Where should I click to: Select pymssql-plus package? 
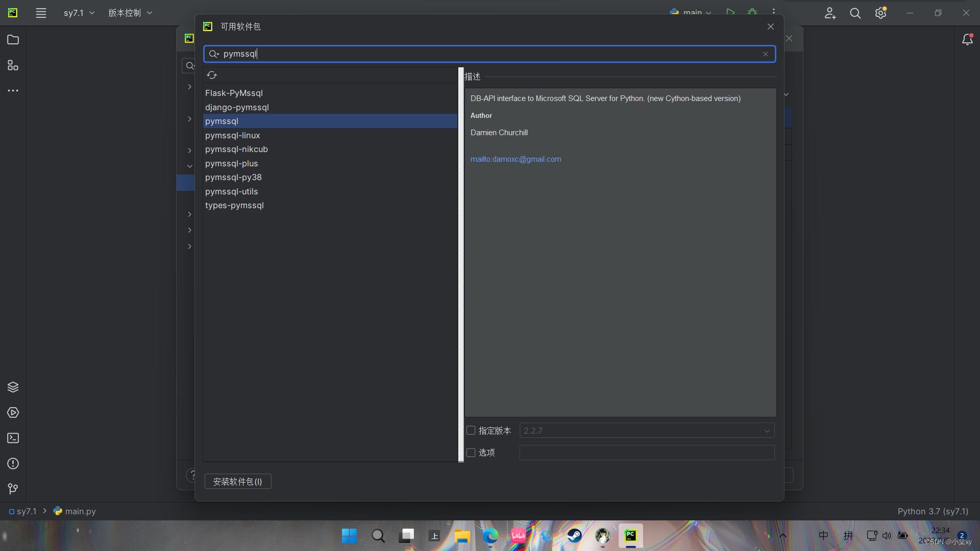(330, 163)
